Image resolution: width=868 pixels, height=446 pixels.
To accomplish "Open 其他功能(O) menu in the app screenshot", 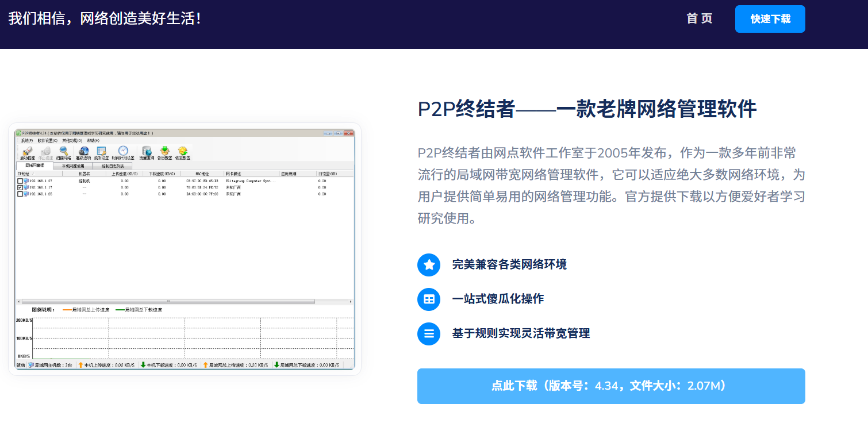I will [x=72, y=141].
